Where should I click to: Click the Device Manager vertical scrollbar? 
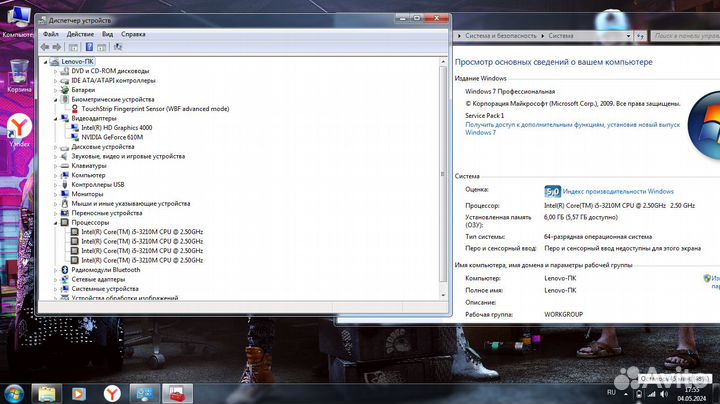pyautogui.click(x=443, y=174)
